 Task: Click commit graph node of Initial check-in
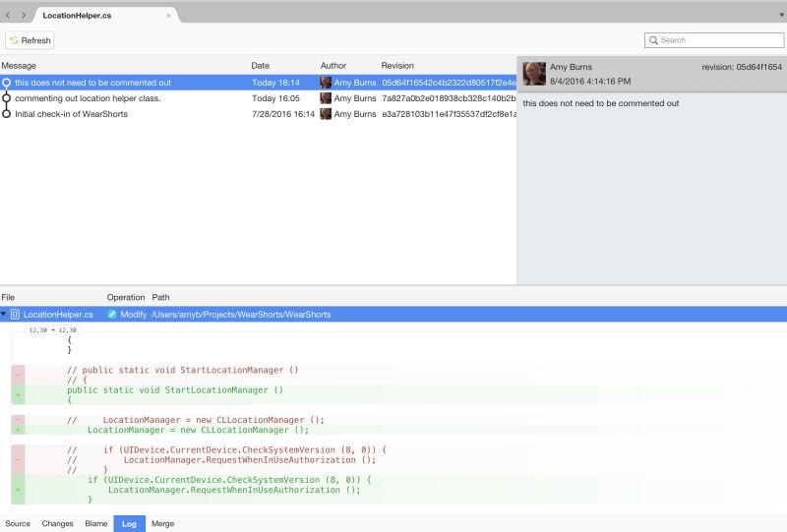click(6, 113)
